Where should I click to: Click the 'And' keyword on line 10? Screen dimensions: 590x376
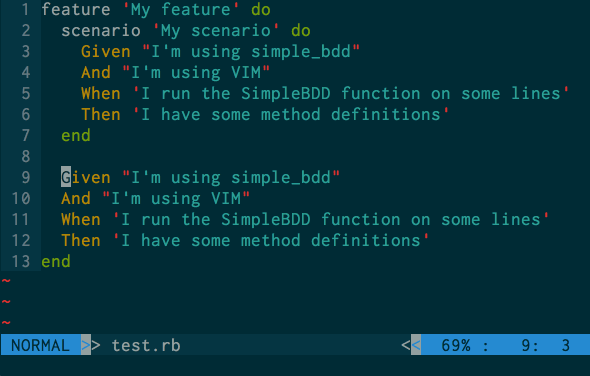coord(76,198)
